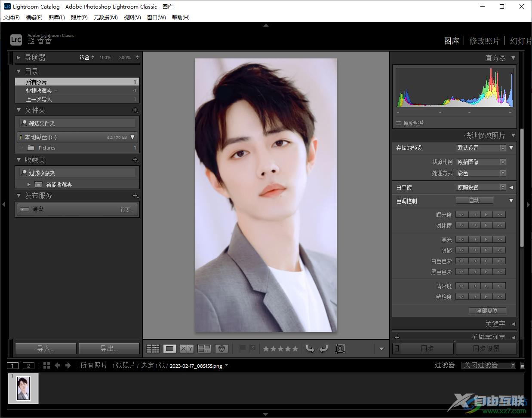Viewport: 532px width, 418px height.
Task: Click the 导出... button
Action: [109, 348]
